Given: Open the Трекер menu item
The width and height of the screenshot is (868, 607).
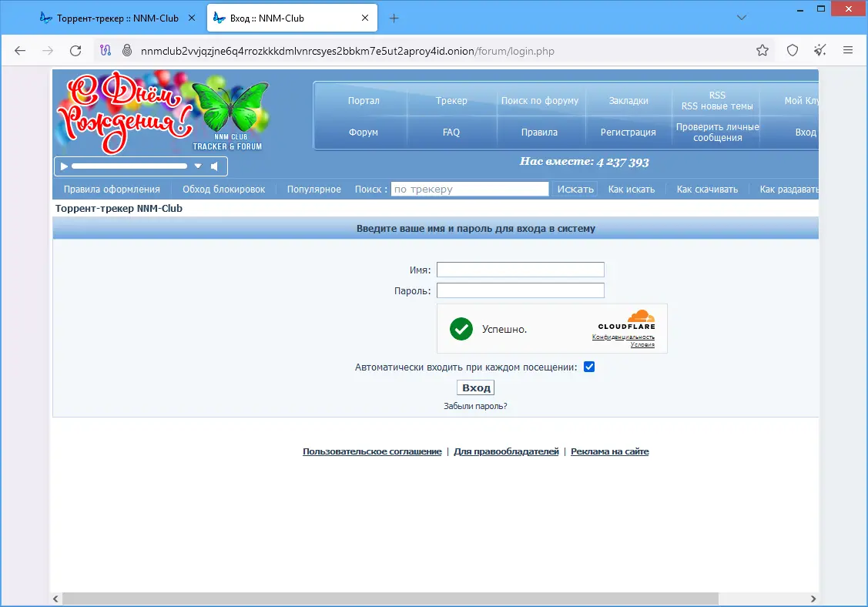Looking at the screenshot, I should click(x=451, y=101).
